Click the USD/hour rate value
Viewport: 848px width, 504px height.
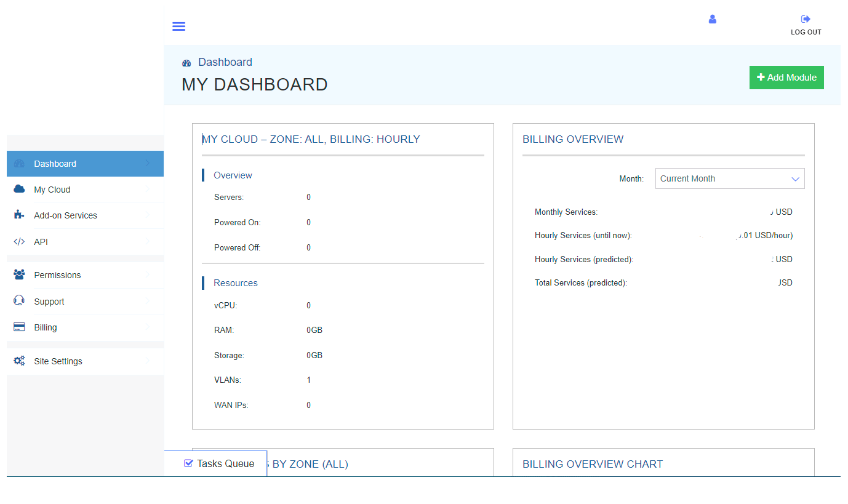coord(764,236)
